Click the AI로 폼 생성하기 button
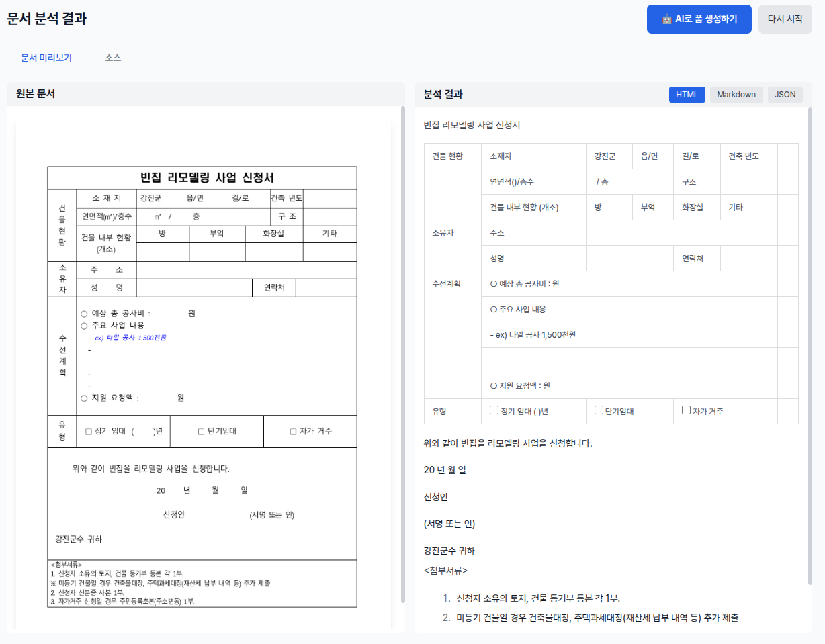 click(x=699, y=19)
